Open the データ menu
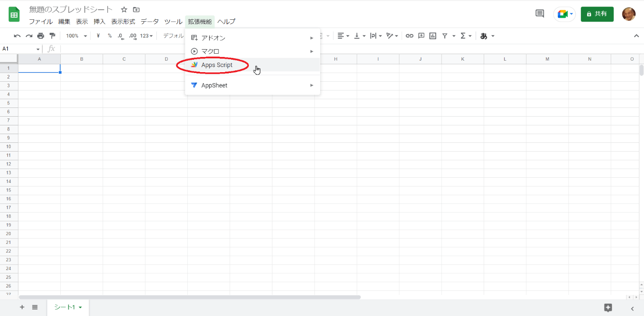This screenshot has width=644, height=316. 149,22
